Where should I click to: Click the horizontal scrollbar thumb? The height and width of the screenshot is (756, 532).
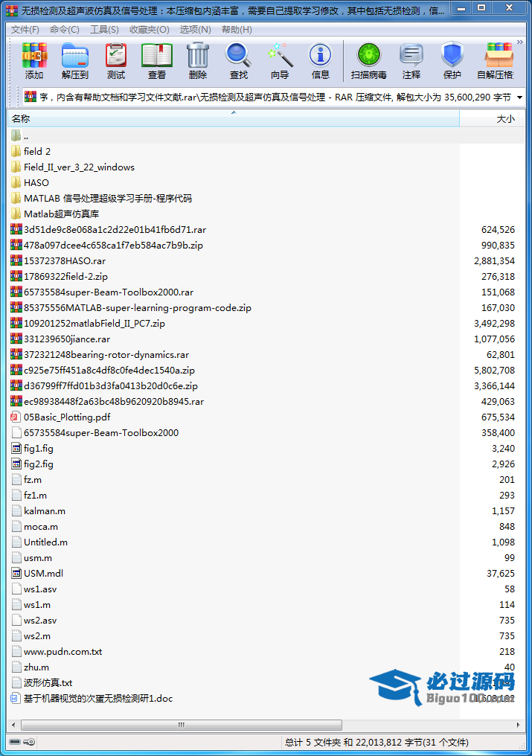click(182, 725)
